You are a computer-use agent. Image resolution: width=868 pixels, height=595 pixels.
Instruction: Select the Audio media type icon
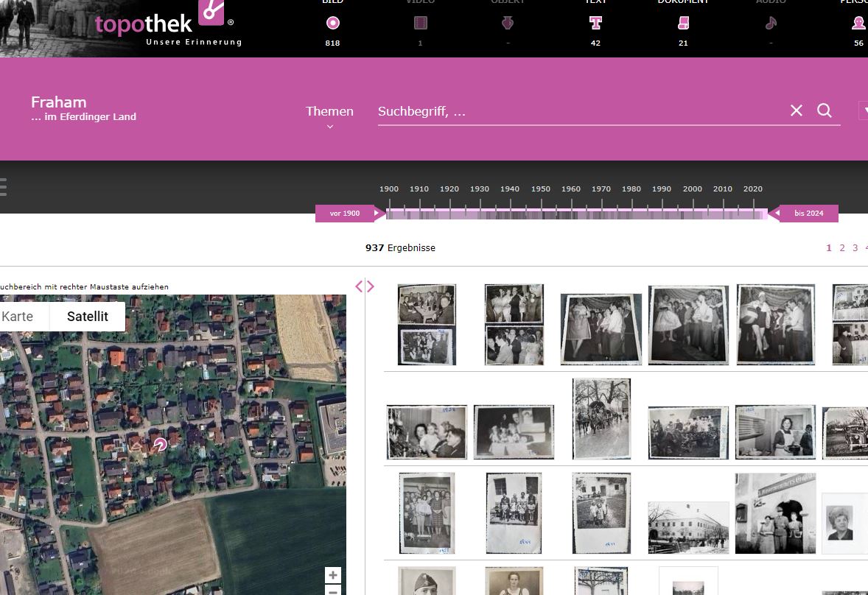pyautogui.click(x=771, y=24)
